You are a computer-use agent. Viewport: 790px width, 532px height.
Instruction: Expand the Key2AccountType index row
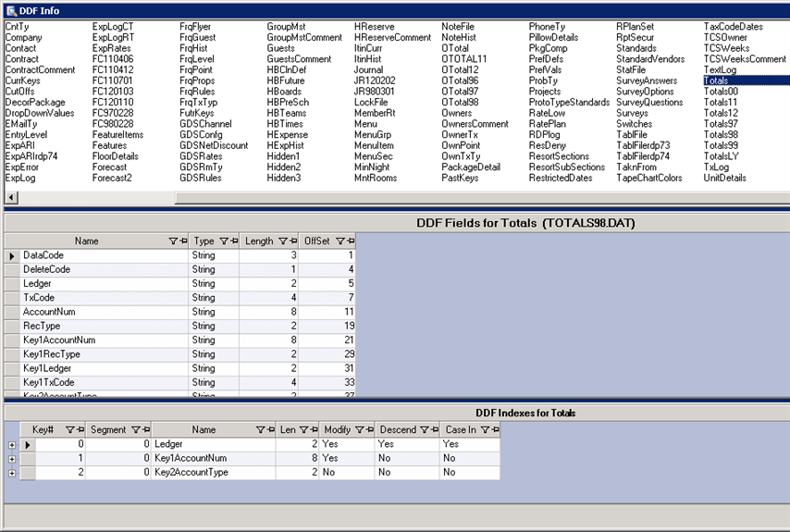click(x=11, y=473)
